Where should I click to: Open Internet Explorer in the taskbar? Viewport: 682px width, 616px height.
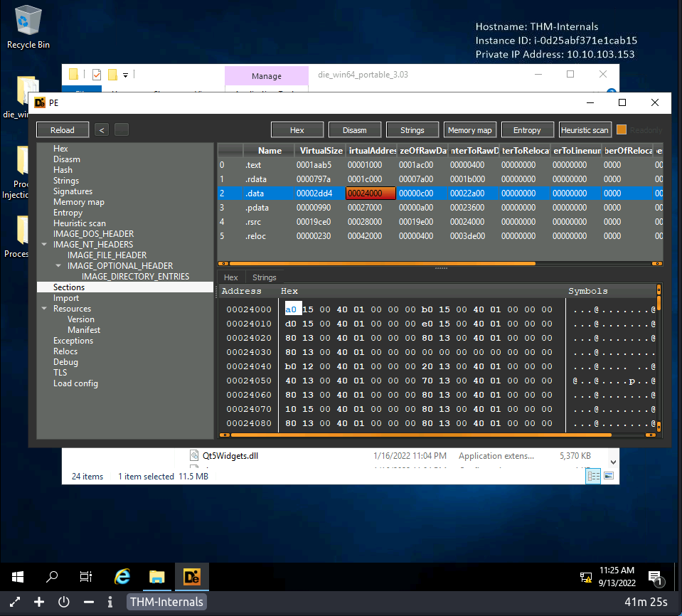122,577
